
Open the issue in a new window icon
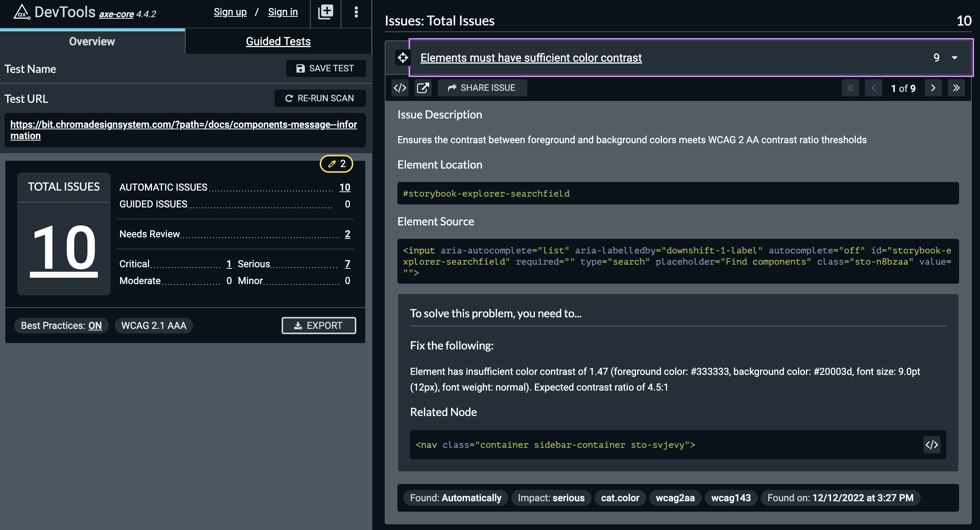[x=423, y=87]
